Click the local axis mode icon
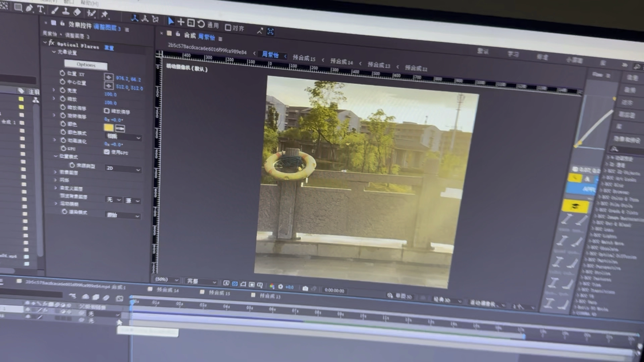 point(135,18)
